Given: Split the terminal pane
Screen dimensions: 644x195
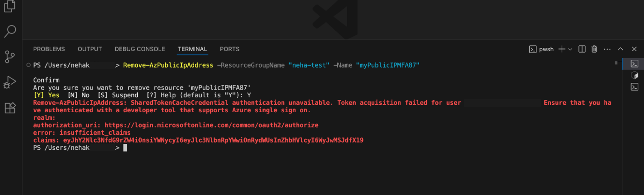Looking at the screenshot, I should click(x=582, y=49).
